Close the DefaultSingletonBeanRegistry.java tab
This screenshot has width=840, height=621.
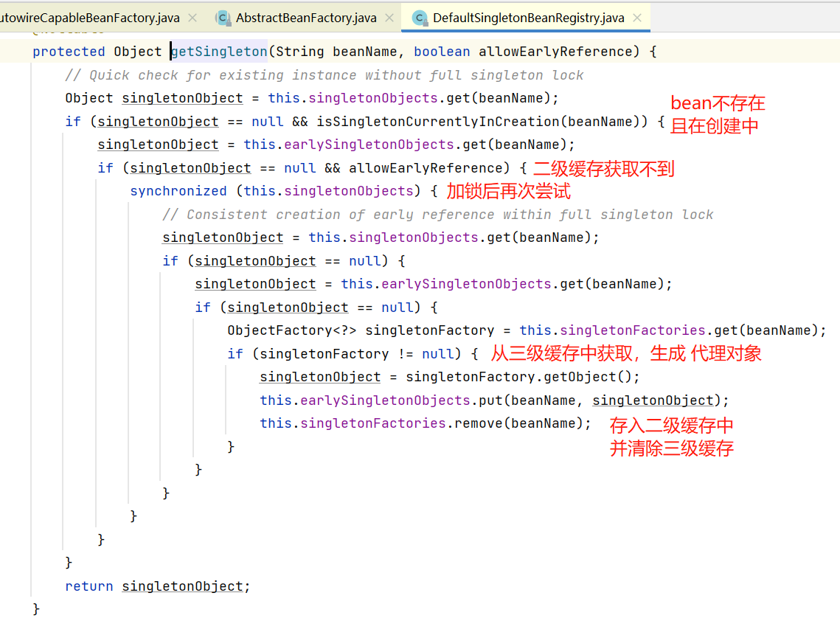tap(637, 18)
